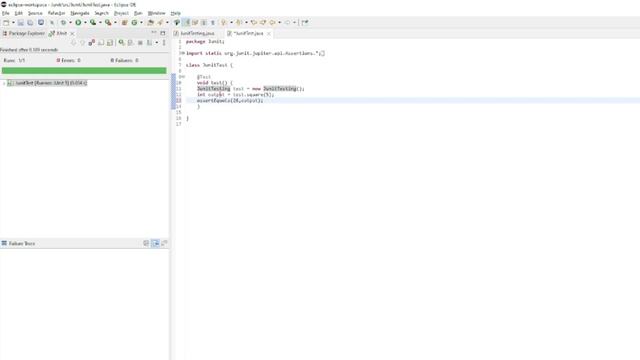
Task: Open the Source menu
Action: click(x=35, y=13)
